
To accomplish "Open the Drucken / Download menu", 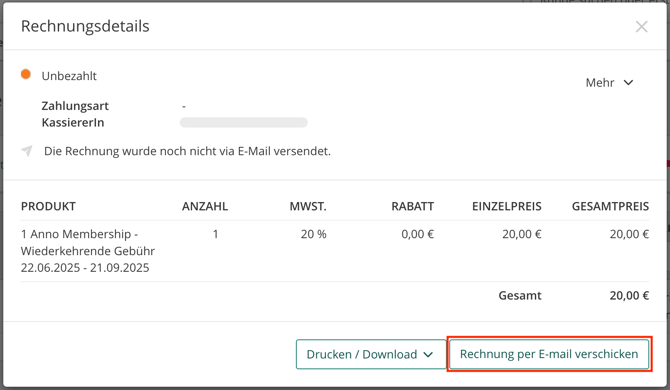I will (x=370, y=354).
